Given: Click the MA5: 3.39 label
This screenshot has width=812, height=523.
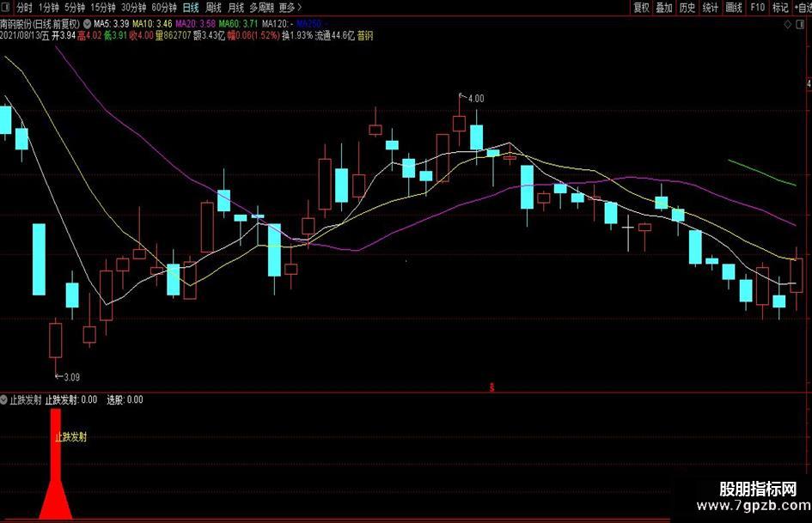Looking at the screenshot, I should [x=111, y=23].
